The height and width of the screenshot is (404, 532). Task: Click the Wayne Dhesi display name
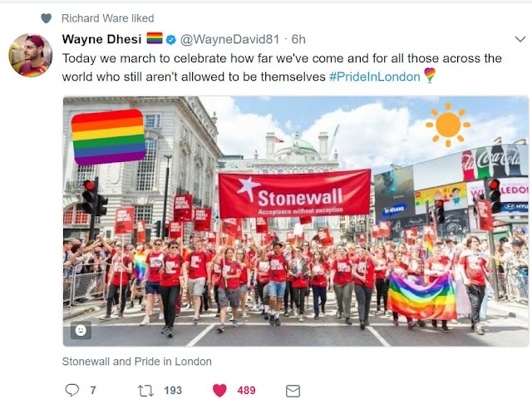[101, 39]
